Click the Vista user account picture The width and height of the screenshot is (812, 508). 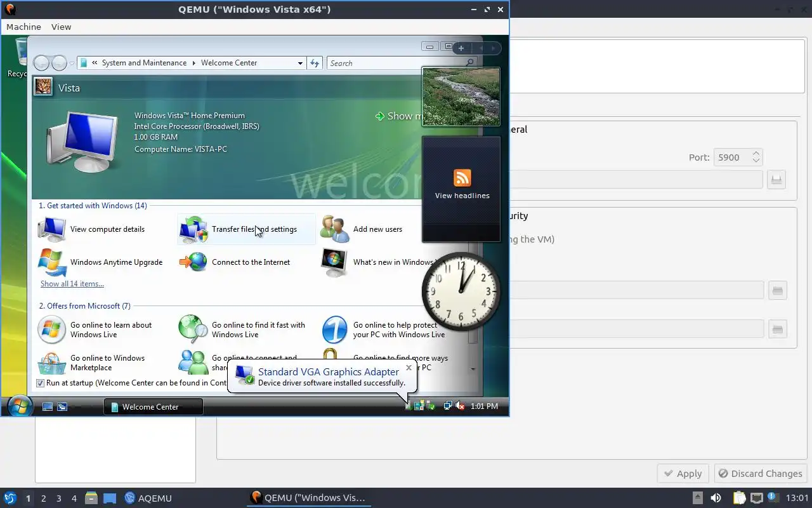[43, 86]
